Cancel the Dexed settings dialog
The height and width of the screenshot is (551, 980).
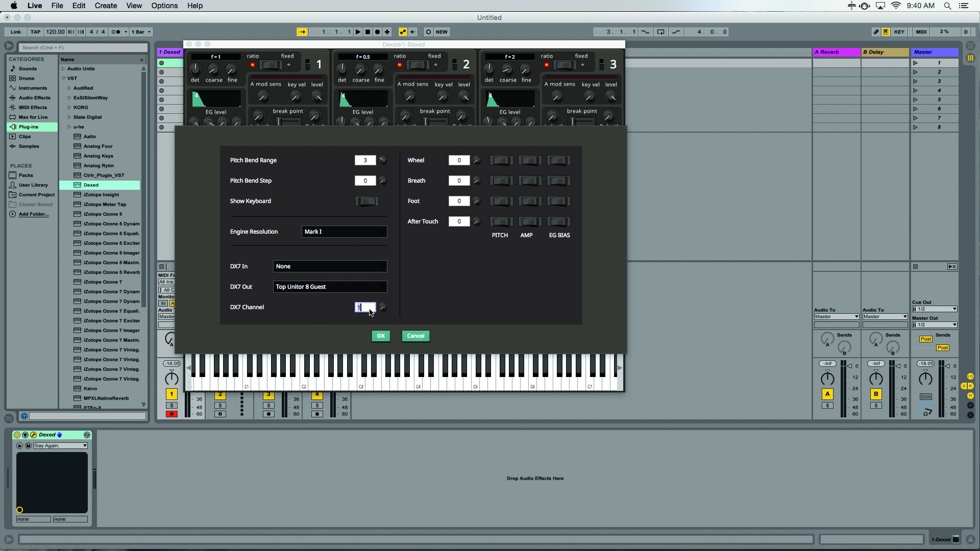click(415, 336)
